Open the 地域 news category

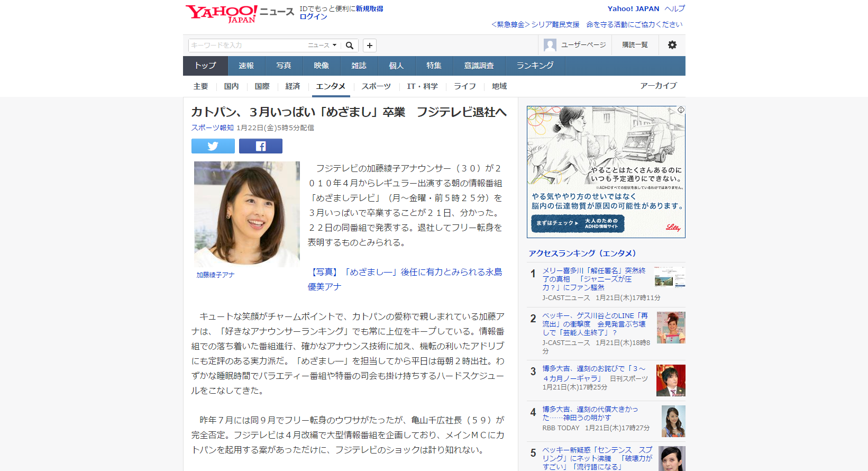pos(499,86)
